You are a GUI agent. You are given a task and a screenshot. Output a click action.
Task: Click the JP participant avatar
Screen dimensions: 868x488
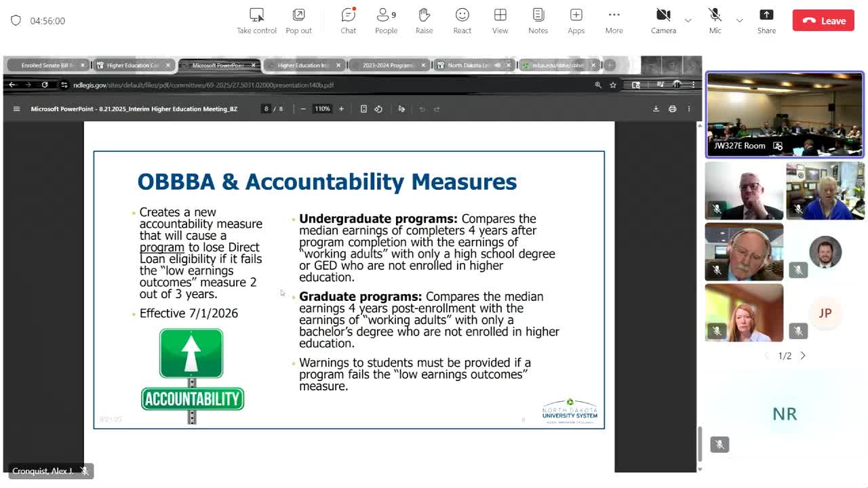pyautogui.click(x=825, y=313)
